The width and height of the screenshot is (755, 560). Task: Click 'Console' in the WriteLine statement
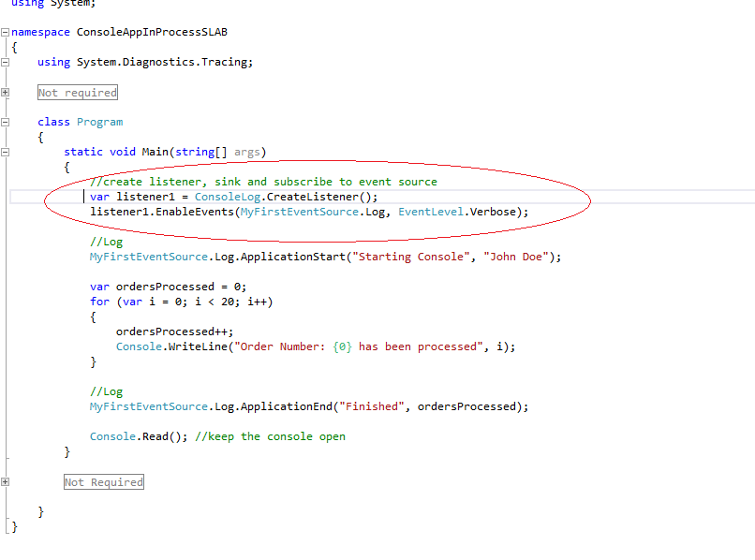[x=139, y=346]
